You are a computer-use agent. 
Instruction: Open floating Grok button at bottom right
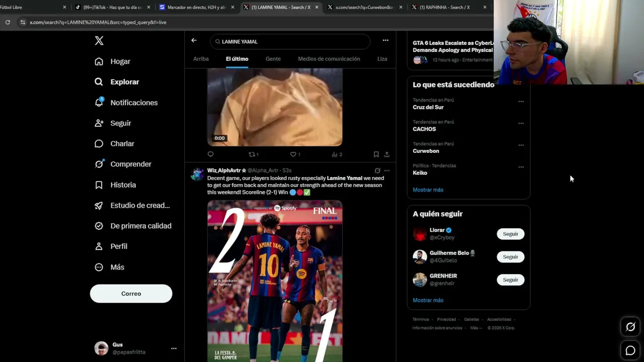point(630,327)
